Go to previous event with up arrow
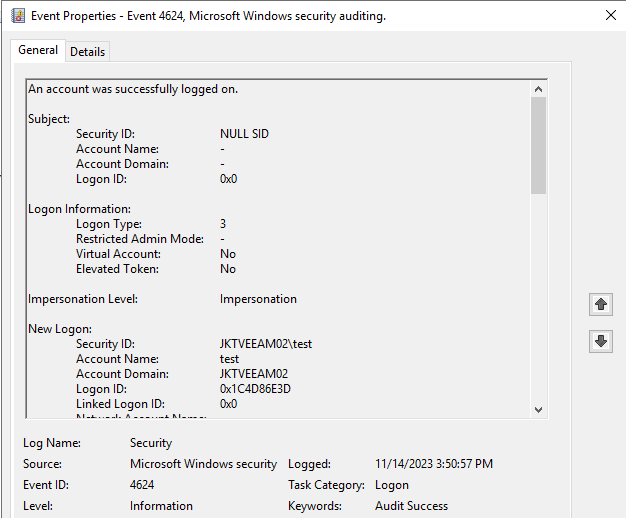Viewport: 626px width, 518px height. [x=600, y=304]
